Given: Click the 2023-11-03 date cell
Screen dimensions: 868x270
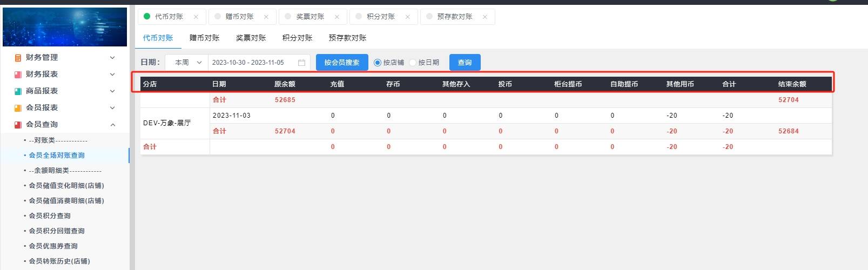Looking at the screenshot, I should pyautogui.click(x=232, y=116).
